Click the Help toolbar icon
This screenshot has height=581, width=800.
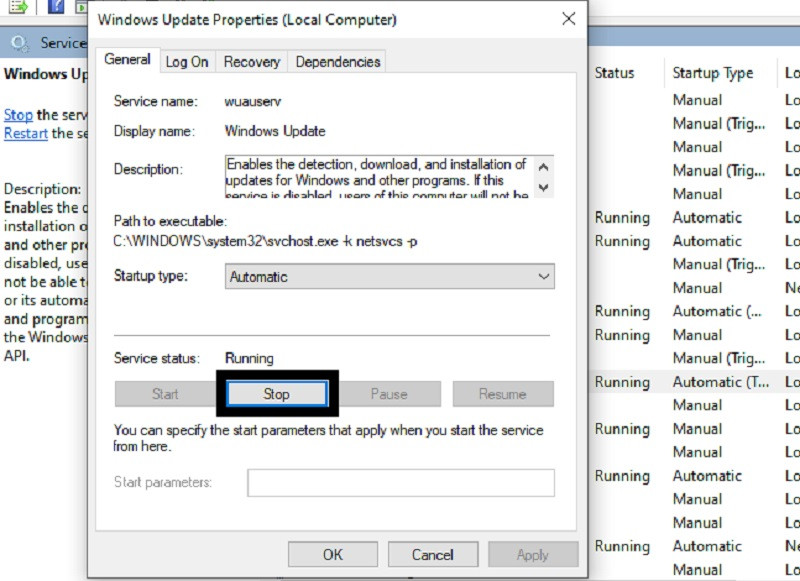coord(54,6)
